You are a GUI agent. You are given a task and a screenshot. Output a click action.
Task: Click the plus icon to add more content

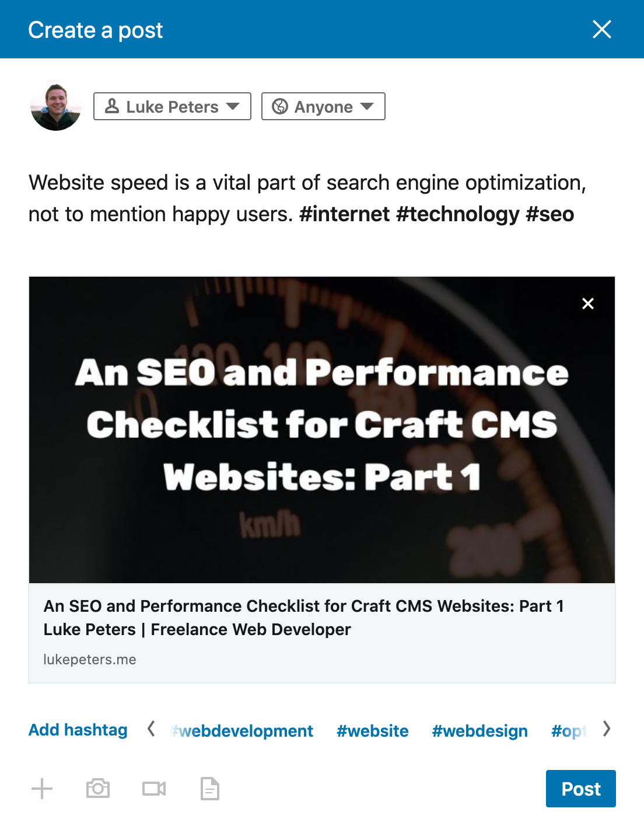42,789
